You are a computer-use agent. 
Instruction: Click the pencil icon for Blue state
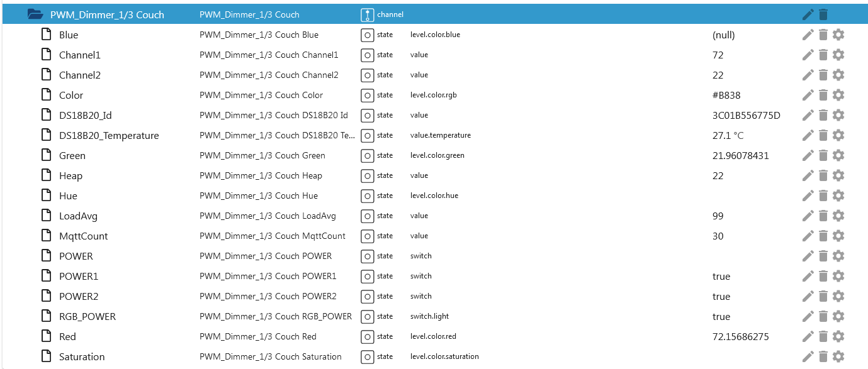click(x=808, y=35)
